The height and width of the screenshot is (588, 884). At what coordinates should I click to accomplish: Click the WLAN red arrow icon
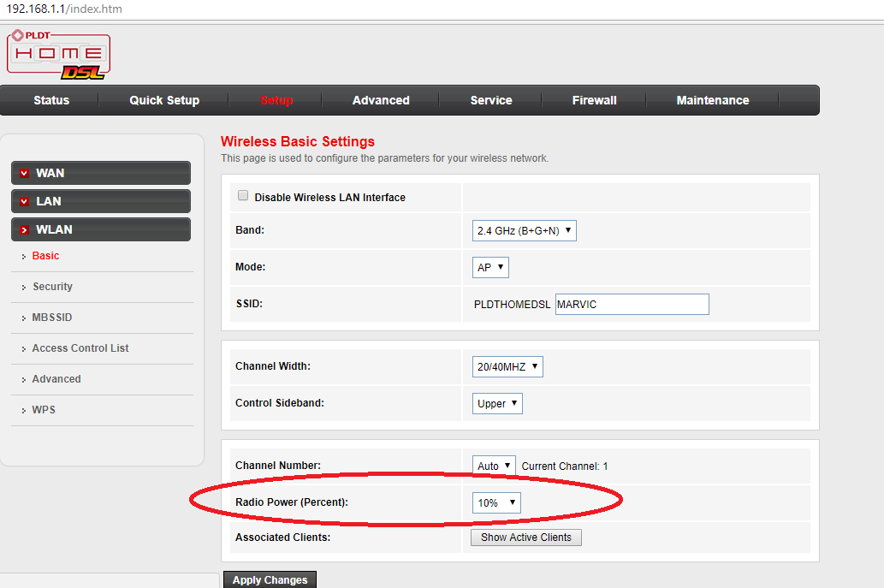24,229
